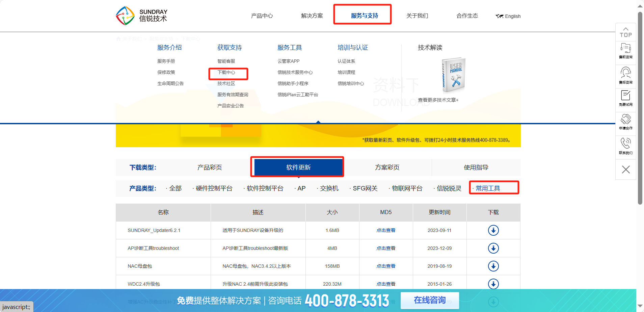
Task: Switch language to English
Action: [508, 16]
